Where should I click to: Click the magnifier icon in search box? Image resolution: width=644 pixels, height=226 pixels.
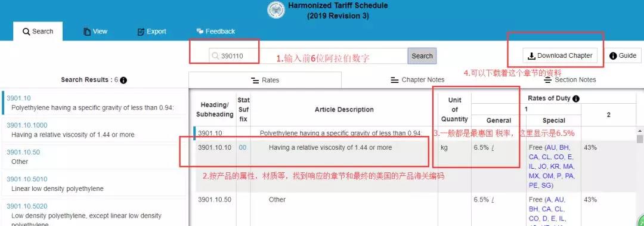coord(215,56)
